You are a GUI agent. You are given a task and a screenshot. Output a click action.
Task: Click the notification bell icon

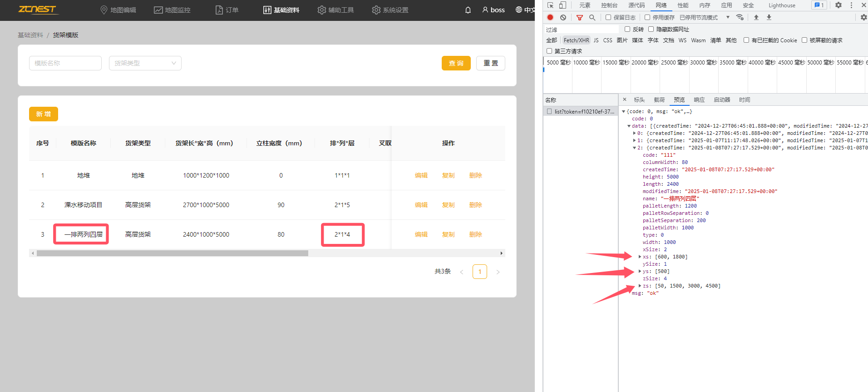tap(468, 10)
